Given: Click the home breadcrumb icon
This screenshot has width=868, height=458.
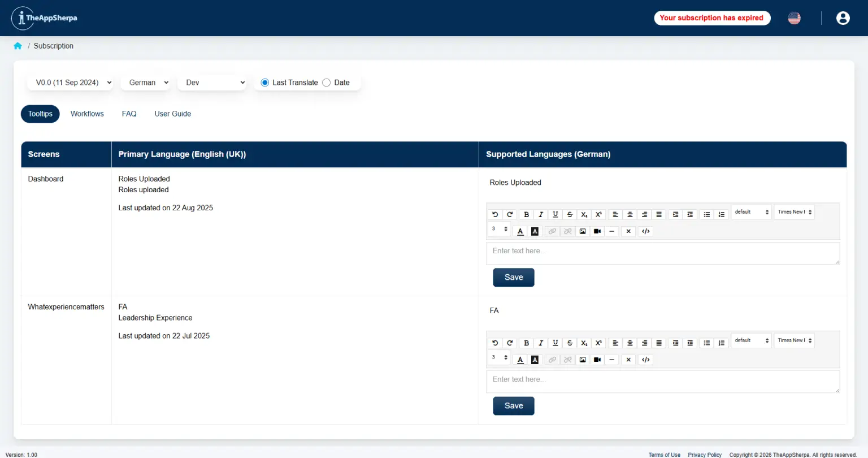Looking at the screenshot, I should (18, 46).
